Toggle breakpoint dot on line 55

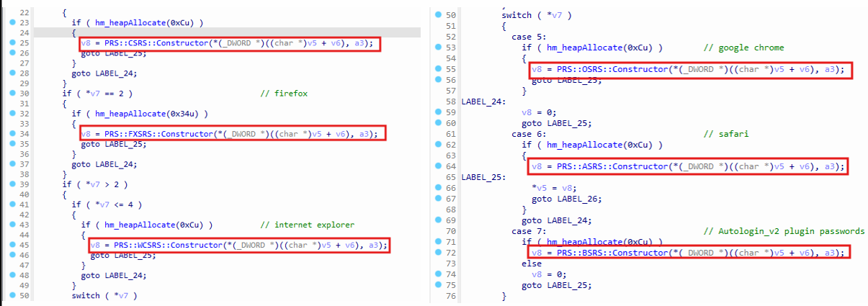439,69
